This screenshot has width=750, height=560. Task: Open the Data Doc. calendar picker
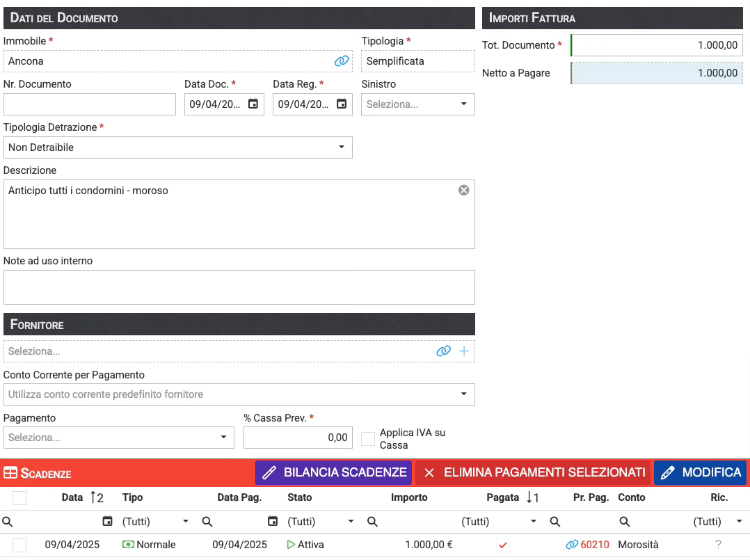pyautogui.click(x=253, y=104)
